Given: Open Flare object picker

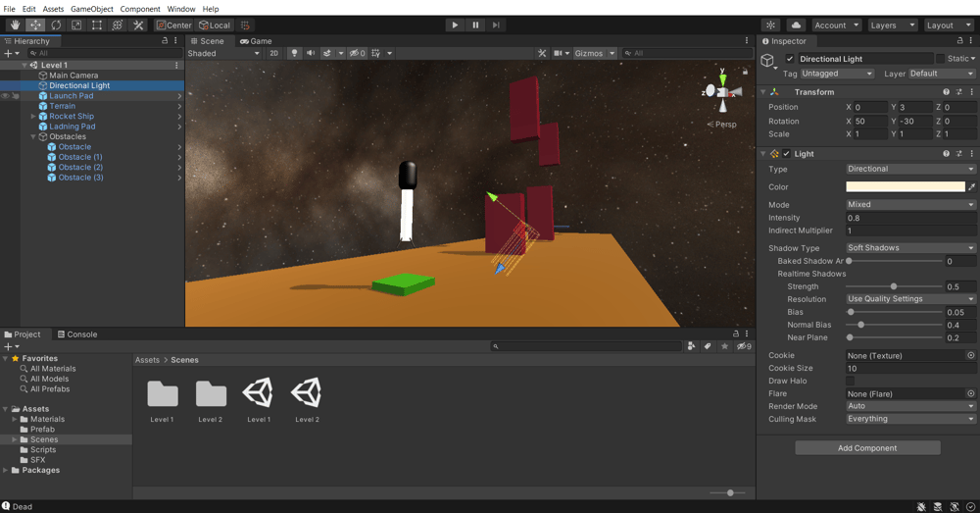Looking at the screenshot, I should [x=970, y=393].
